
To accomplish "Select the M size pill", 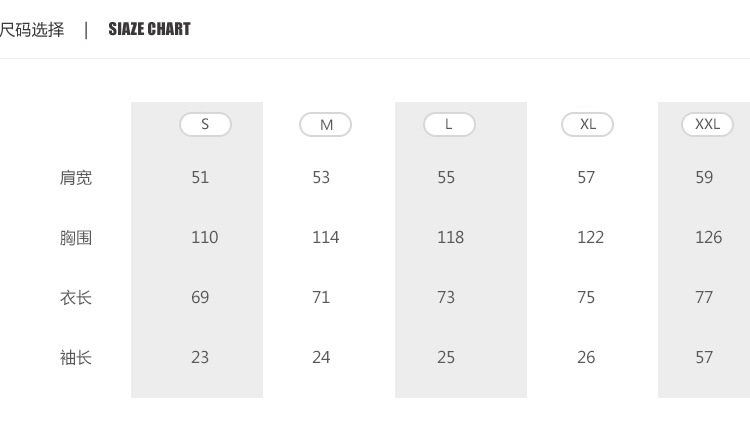I will point(326,124).
